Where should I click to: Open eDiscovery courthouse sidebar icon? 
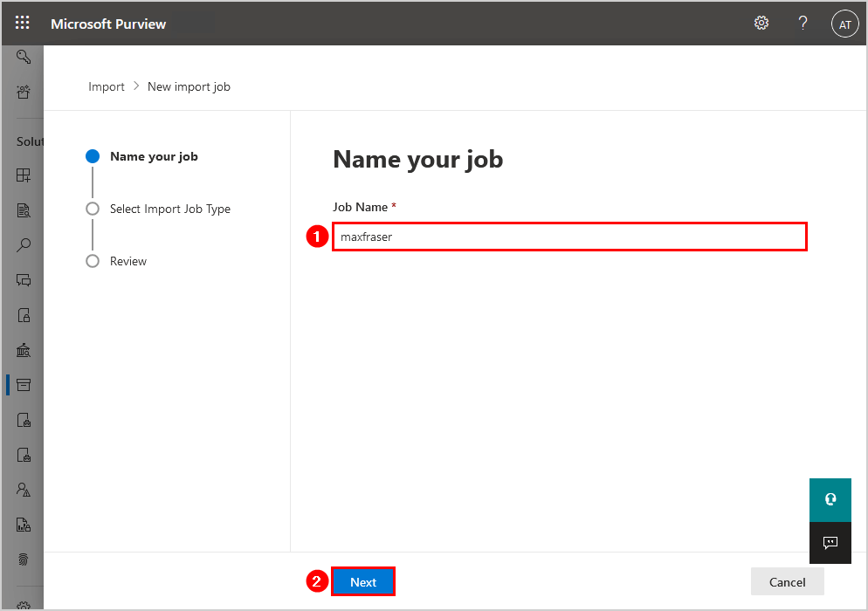[x=24, y=350]
